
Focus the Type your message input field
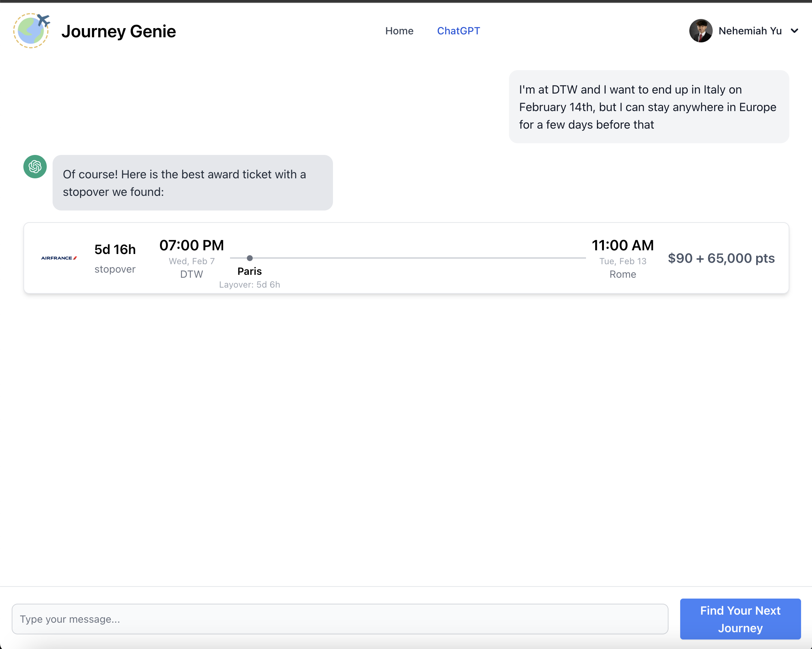(340, 619)
